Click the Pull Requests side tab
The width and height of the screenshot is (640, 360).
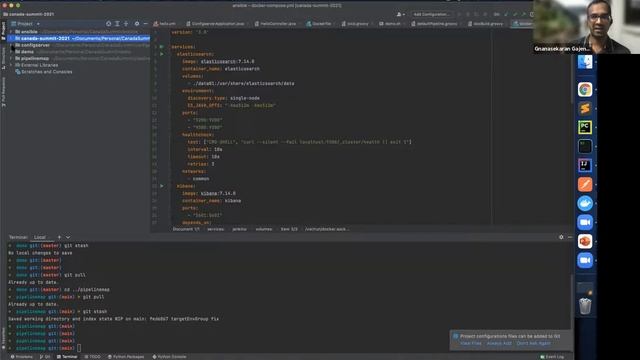[x=3, y=92]
